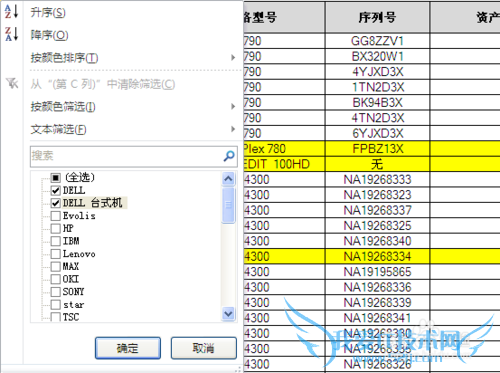Click the filter list scrollbar thumb
This screenshot has height=373, width=500.
coord(228,205)
